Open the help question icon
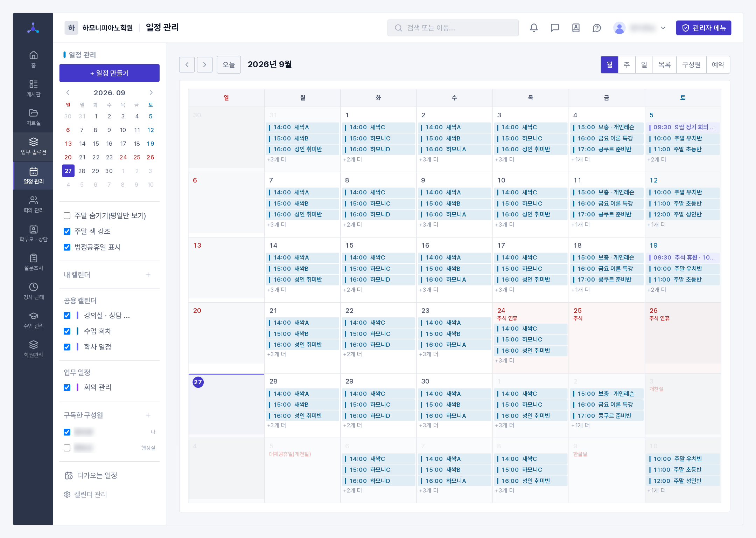The height and width of the screenshot is (538, 756). tap(597, 28)
